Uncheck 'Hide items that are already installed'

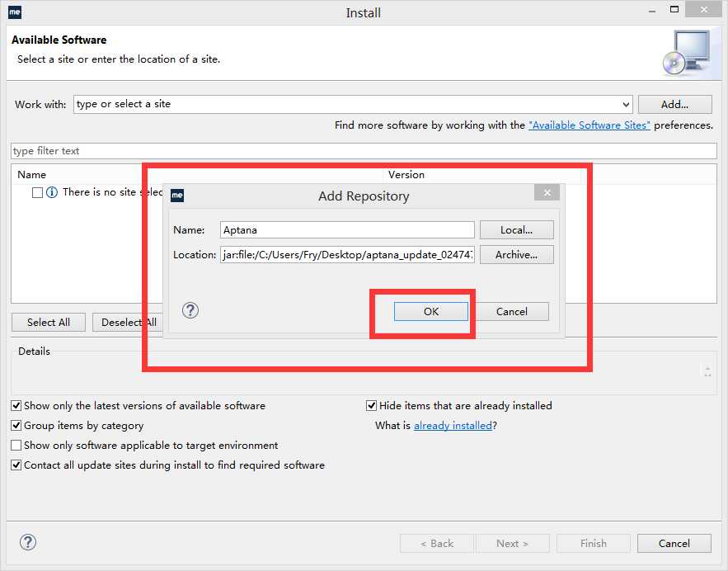[372, 406]
